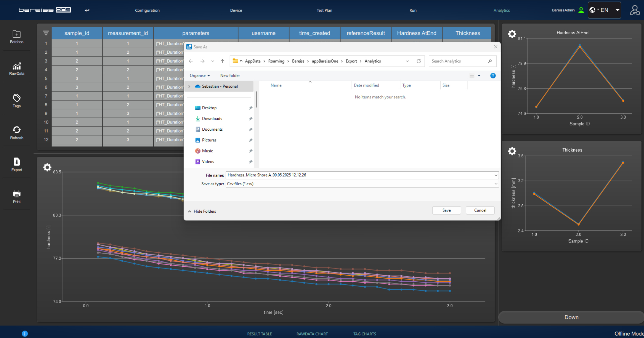Click the Bareiss One logo

[45, 10]
